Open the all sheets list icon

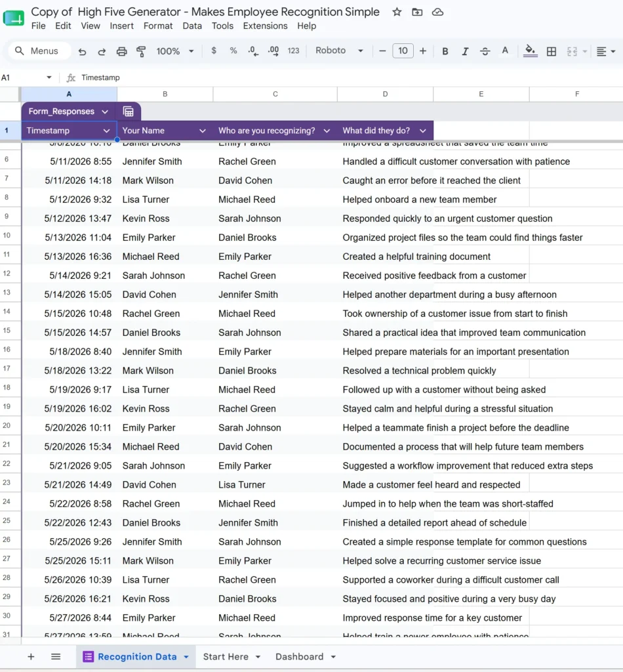(x=56, y=656)
